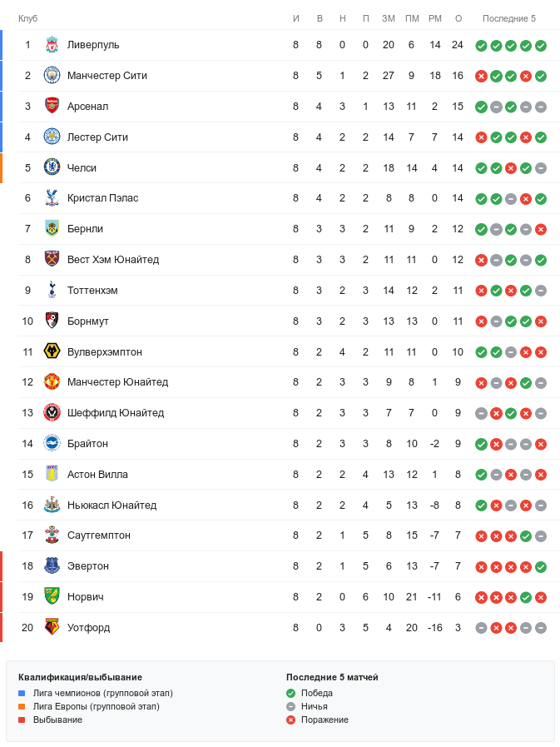This screenshot has width=560, height=747.
Task: Click the blue Лига чемпионов legend swatch
Action: (x=22, y=693)
